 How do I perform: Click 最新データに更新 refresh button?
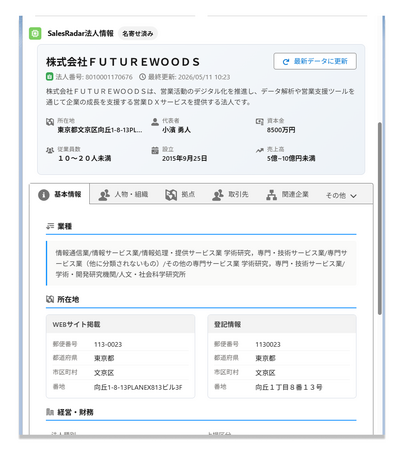pyautogui.click(x=315, y=61)
